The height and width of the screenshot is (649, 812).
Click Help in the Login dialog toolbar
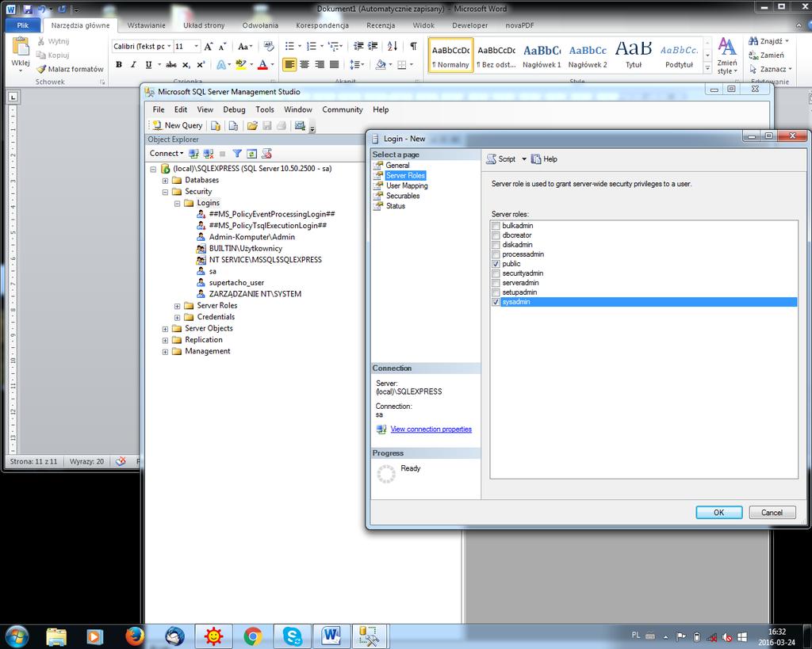coord(545,159)
